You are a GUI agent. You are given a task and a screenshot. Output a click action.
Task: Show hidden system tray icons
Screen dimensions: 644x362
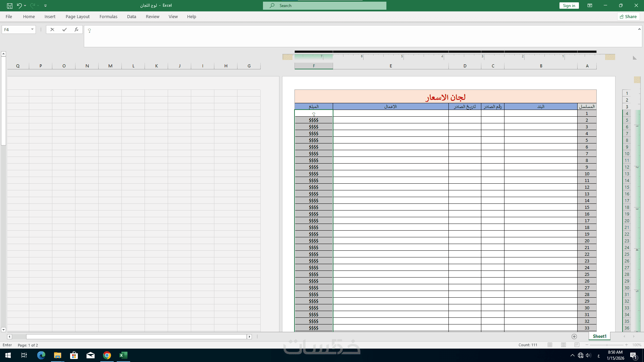pyautogui.click(x=572, y=355)
